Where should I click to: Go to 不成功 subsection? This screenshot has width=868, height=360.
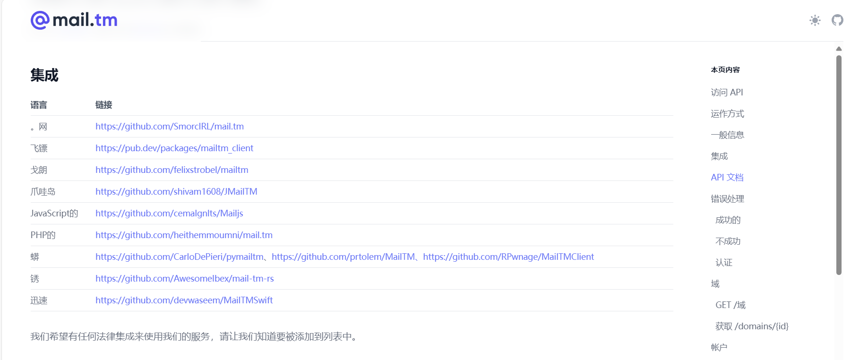(x=728, y=241)
